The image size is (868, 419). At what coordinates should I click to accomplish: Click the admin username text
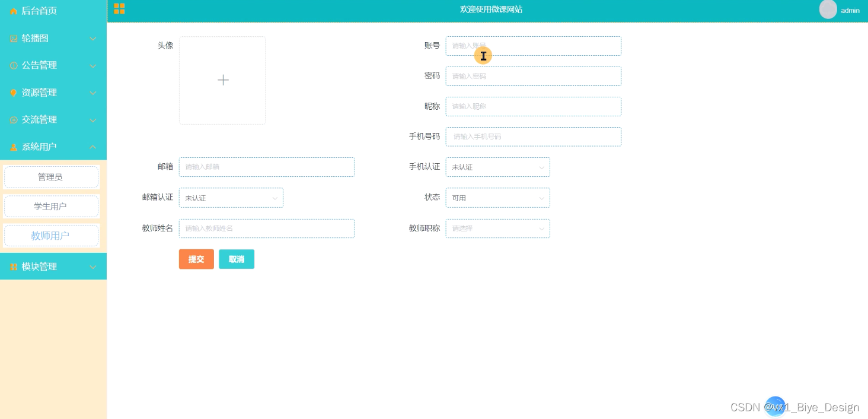850,10
